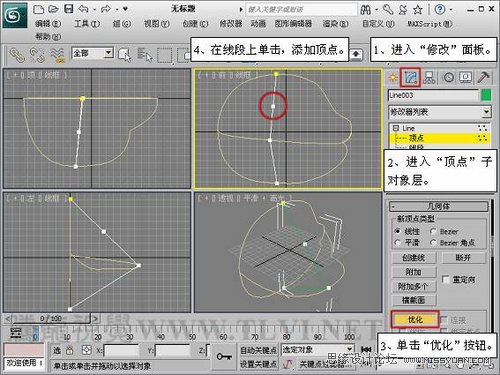This screenshot has height=375, width=500.
Task: Click the Save File floppy disk icon
Action: [x=69, y=9]
